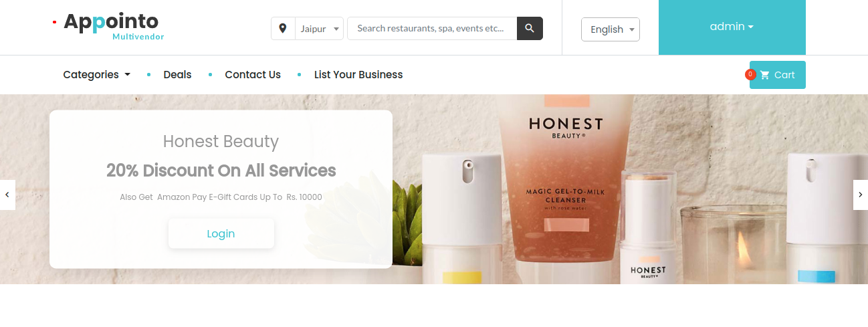
Task: Click the 20% Discount banner text
Action: pyautogui.click(x=221, y=171)
